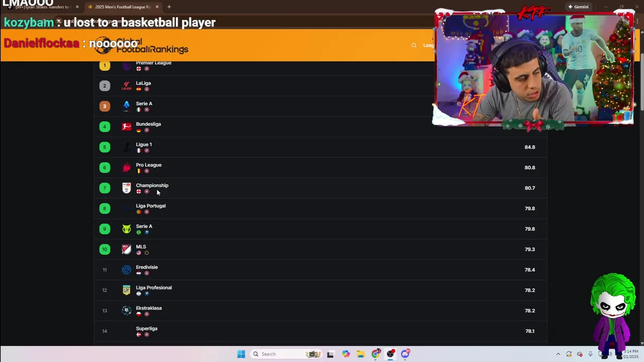Open the Bundesliga league link
Viewport: 644px width, 362px height.
(x=148, y=124)
